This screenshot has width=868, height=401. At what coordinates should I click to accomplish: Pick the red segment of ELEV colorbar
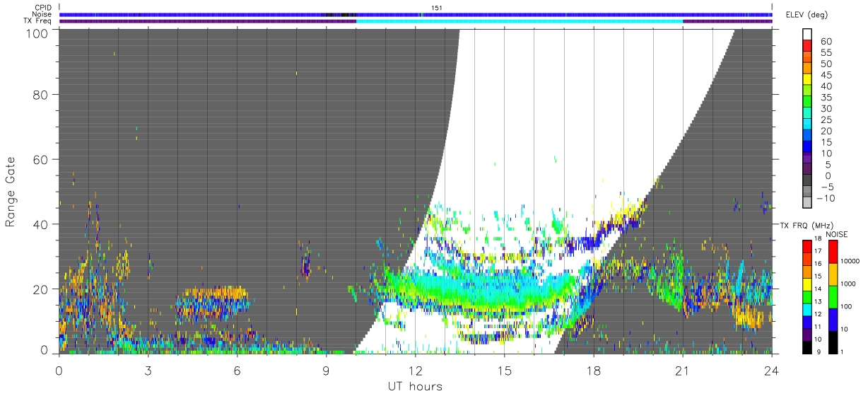pyautogui.click(x=807, y=45)
